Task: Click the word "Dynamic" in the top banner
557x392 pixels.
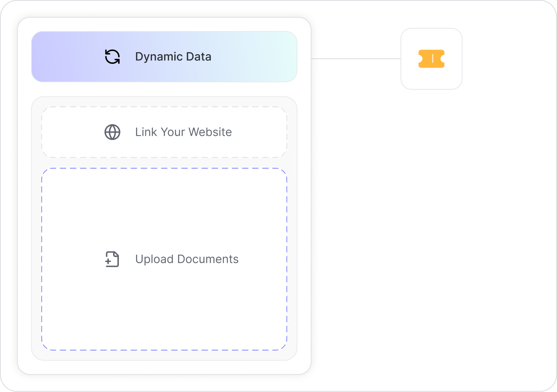Action: pyautogui.click(x=159, y=57)
